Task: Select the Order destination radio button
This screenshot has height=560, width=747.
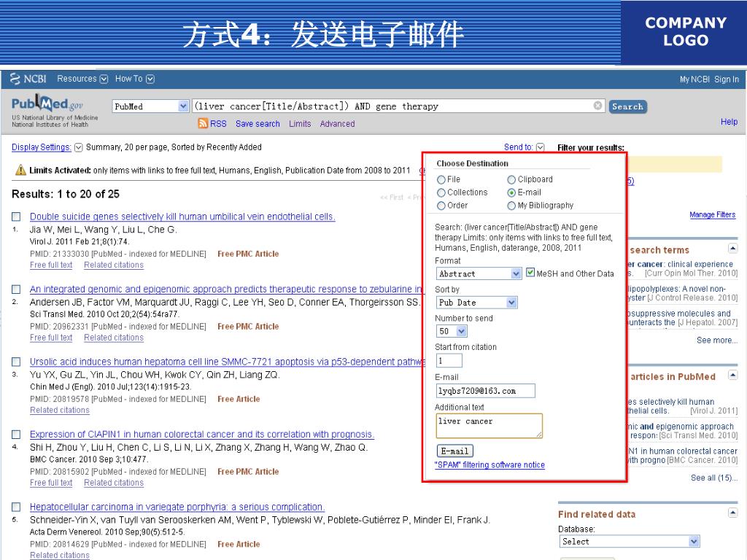Action: tap(441, 206)
